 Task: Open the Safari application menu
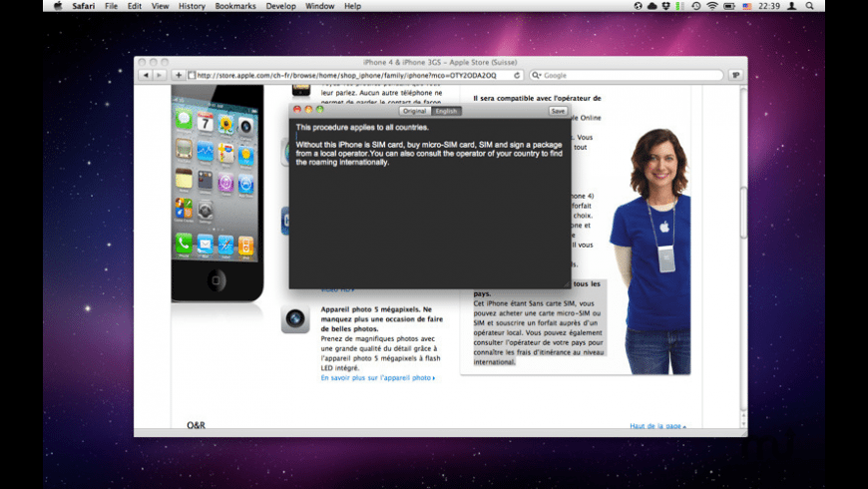pos(83,6)
